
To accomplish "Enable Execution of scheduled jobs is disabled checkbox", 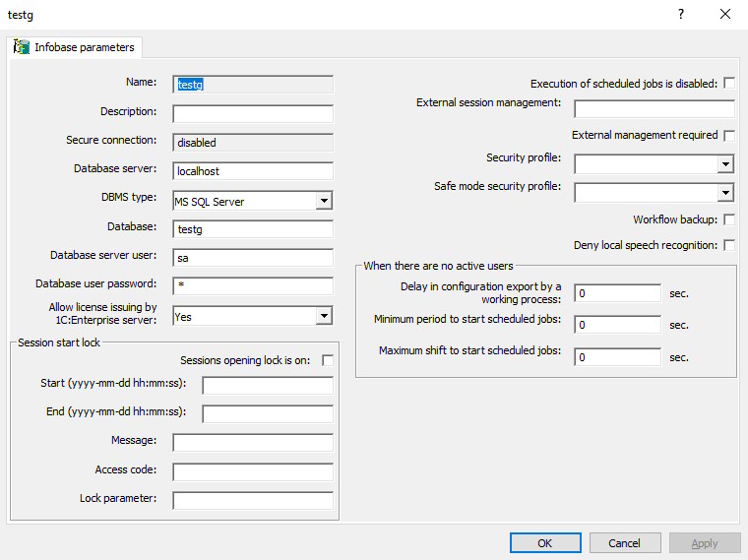I will [x=729, y=84].
